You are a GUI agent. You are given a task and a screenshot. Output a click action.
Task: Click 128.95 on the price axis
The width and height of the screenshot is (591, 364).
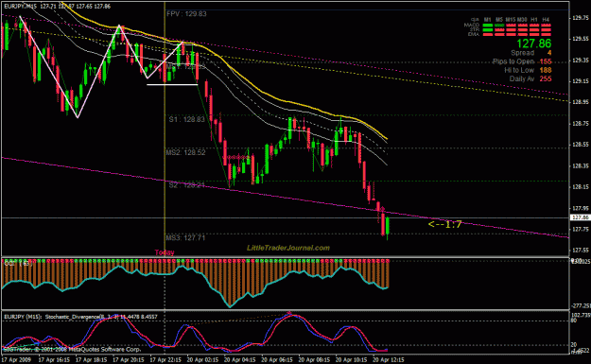point(581,102)
